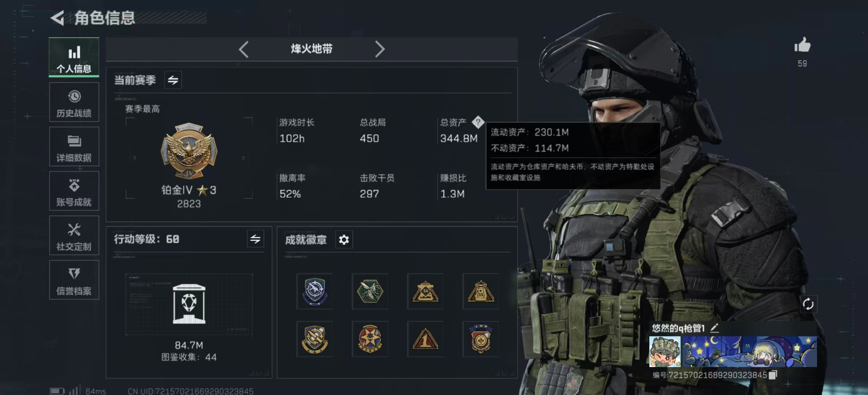Edit the nickname with the pencil icon
The width and height of the screenshot is (868, 395).
(x=715, y=328)
